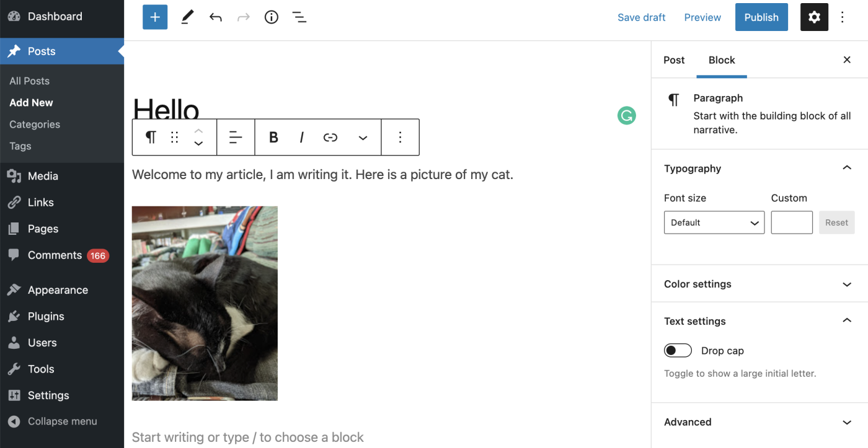This screenshot has height=448, width=868.
Task: Toggle Bold formatting
Action: [x=273, y=137]
